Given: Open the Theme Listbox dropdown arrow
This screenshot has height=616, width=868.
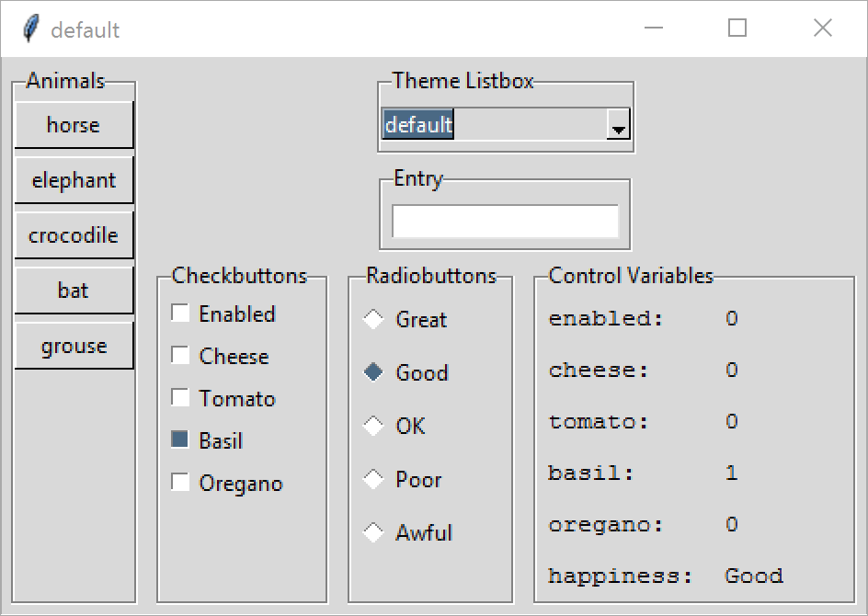Looking at the screenshot, I should [x=618, y=124].
